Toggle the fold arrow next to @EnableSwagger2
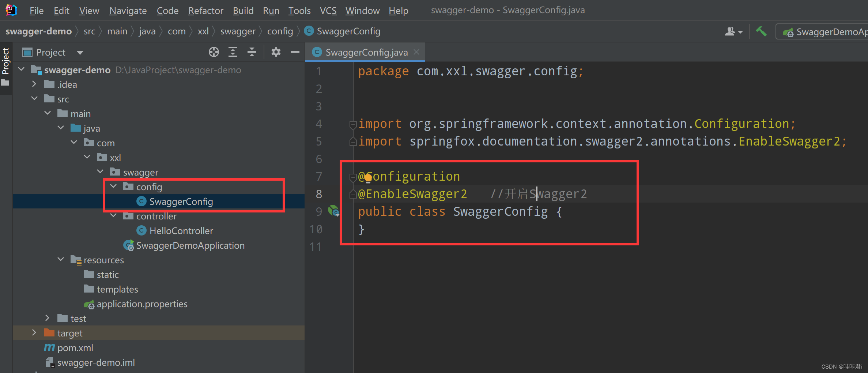 point(352,194)
